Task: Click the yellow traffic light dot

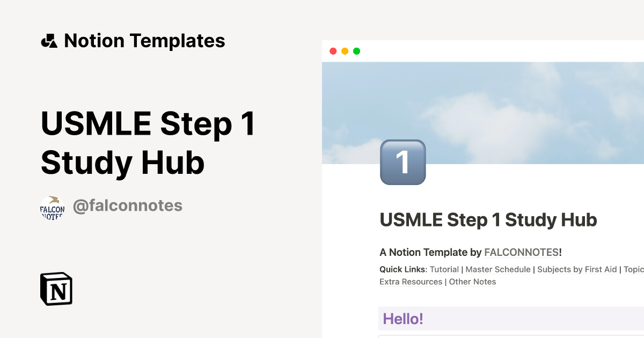Action: click(x=345, y=51)
